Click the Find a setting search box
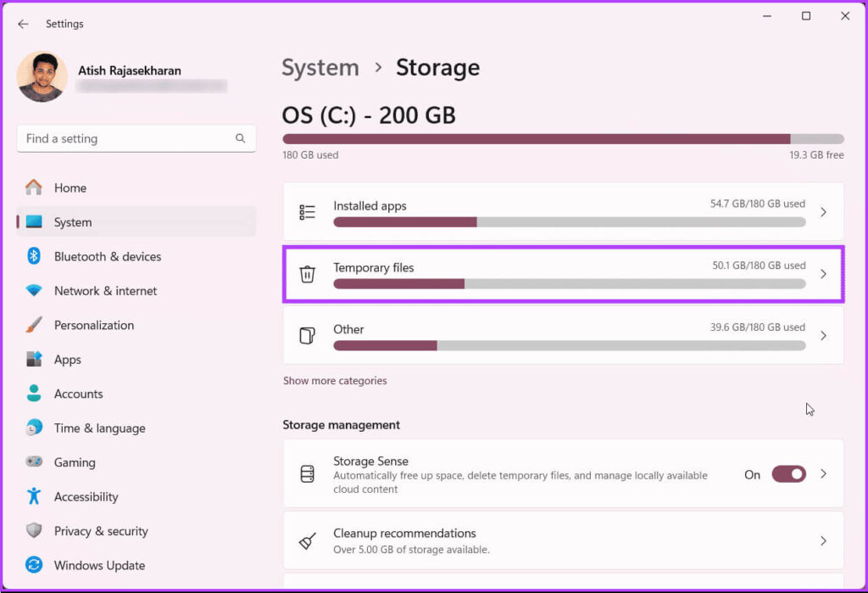868x593 pixels. 127,138
